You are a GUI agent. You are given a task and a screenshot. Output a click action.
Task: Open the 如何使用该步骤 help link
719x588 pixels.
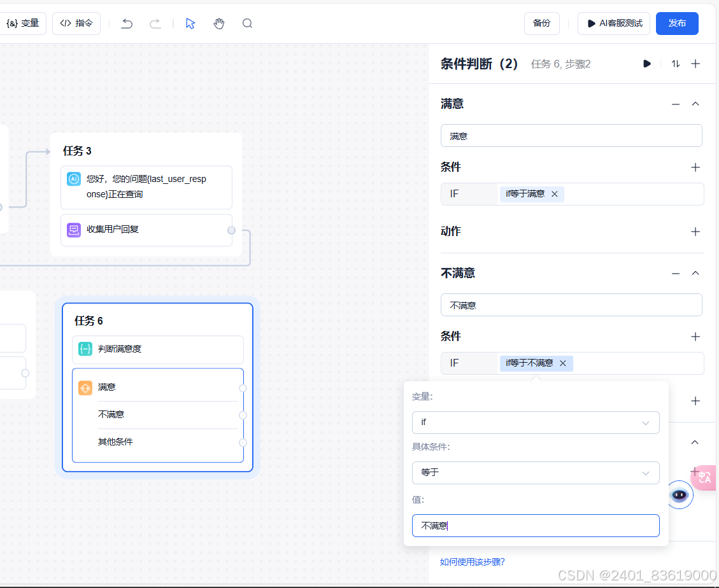coord(472,562)
